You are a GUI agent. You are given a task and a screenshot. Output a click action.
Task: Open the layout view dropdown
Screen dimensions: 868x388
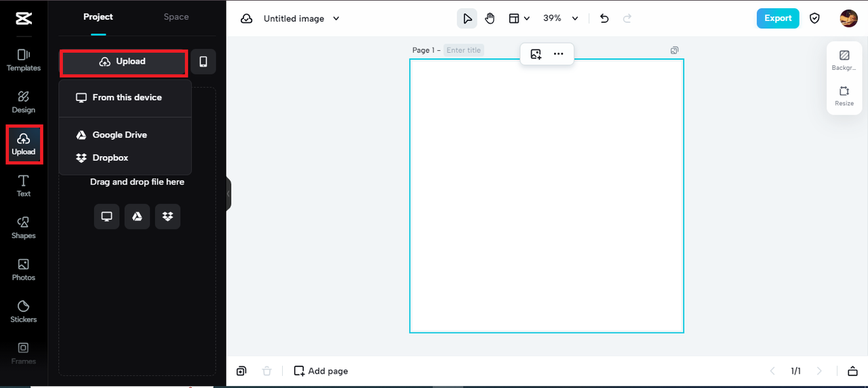click(x=519, y=19)
